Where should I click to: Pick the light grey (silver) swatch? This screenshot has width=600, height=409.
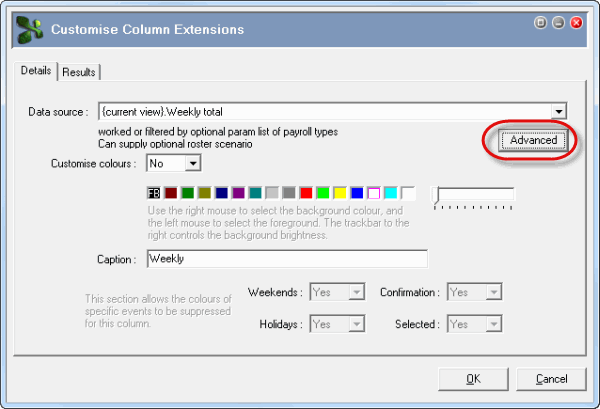pyautogui.click(x=272, y=193)
